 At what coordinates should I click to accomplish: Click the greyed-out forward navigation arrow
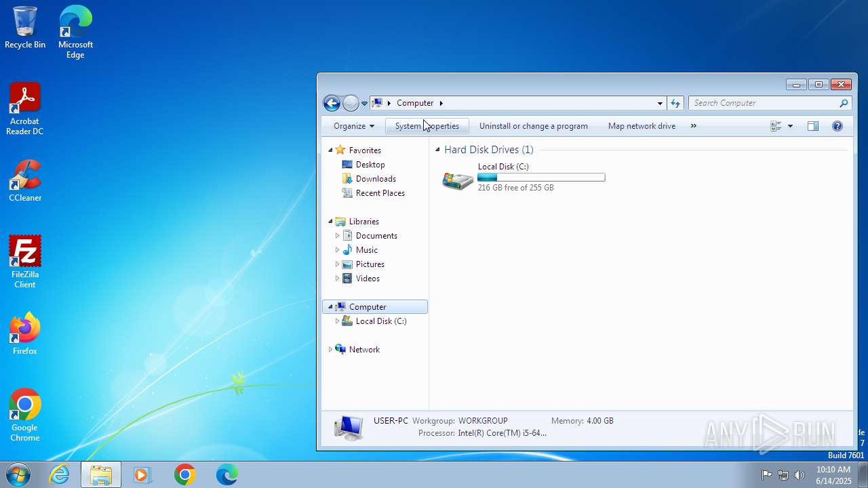[351, 103]
